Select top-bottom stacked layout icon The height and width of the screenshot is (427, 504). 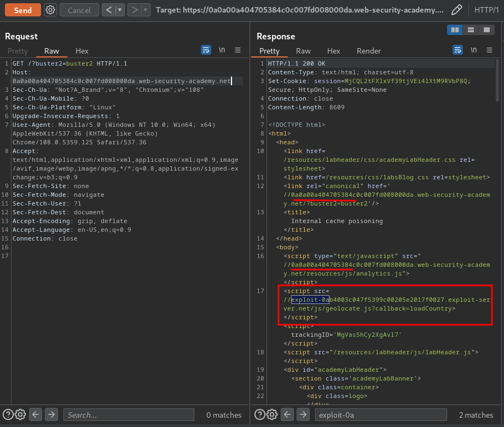click(x=471, y=30)
